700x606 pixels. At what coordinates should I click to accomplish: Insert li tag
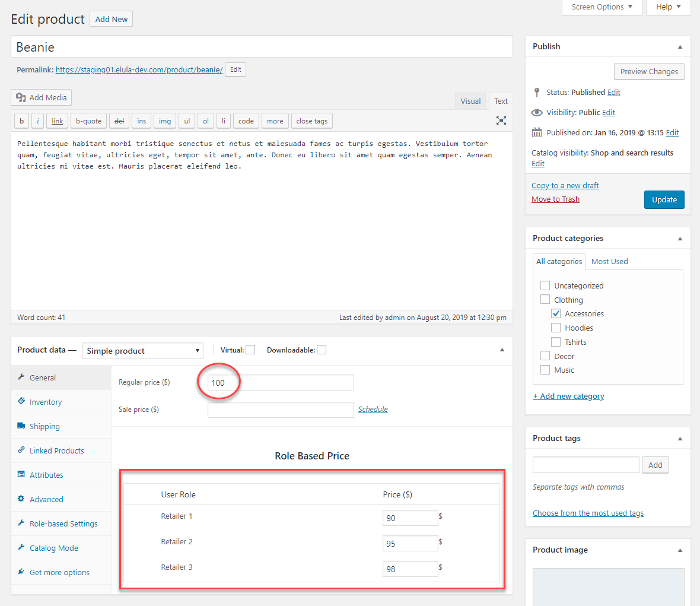[x=224, y=121]
